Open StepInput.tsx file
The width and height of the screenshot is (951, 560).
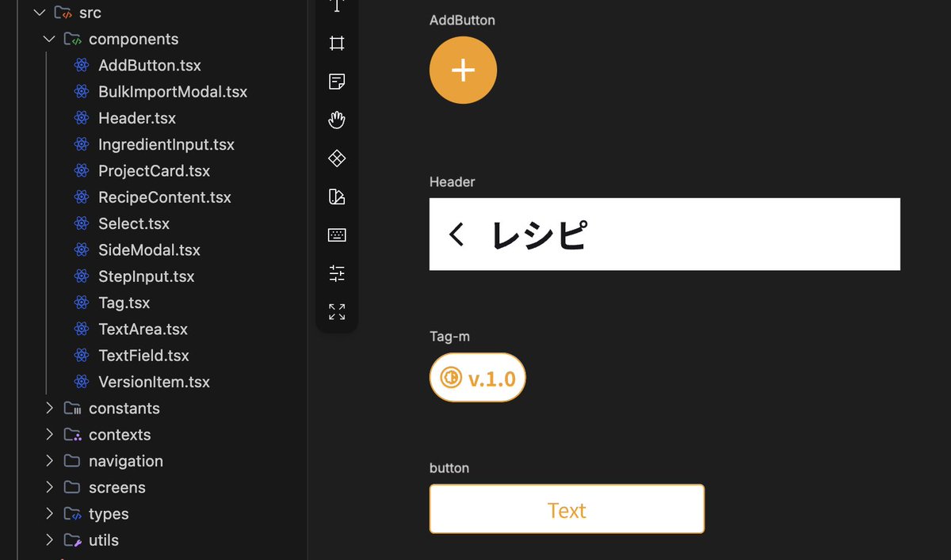click(147, 276)
